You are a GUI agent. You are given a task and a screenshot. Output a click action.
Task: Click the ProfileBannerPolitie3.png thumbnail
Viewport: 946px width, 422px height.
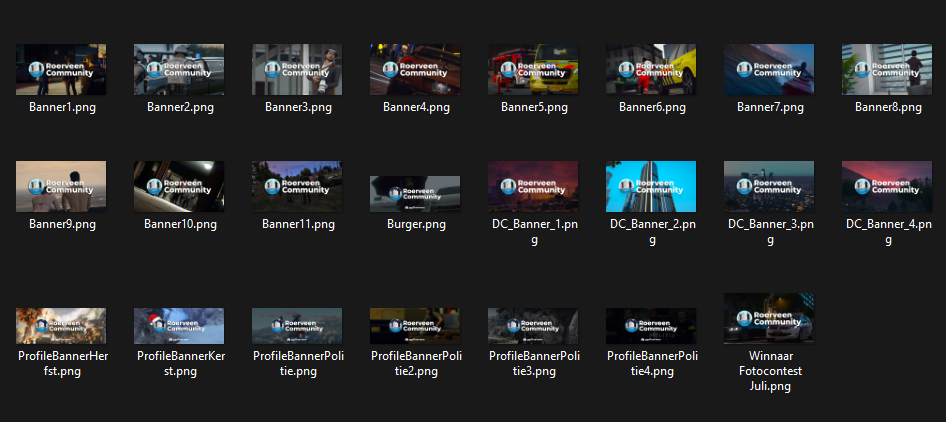[533, 326]
